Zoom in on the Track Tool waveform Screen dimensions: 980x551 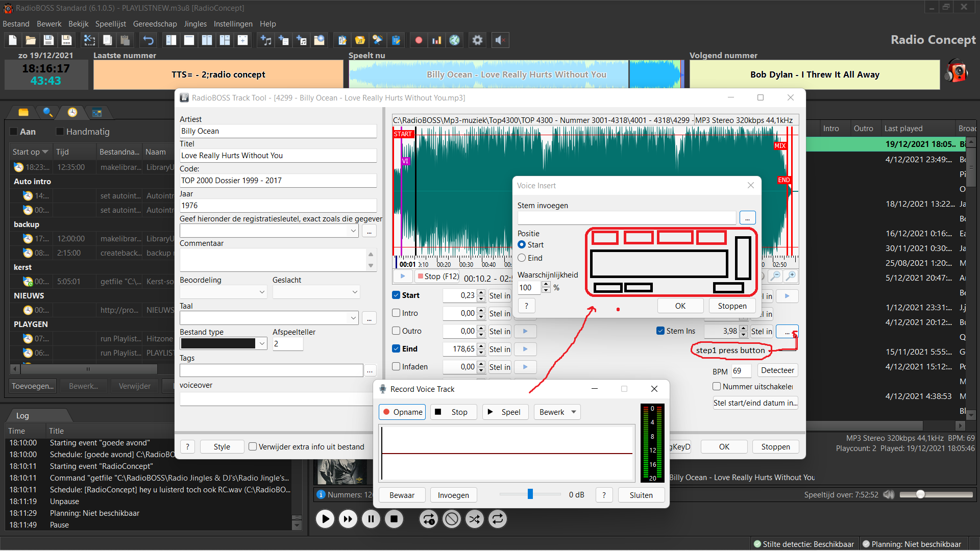pyautogui.click(x=791, y=276)
